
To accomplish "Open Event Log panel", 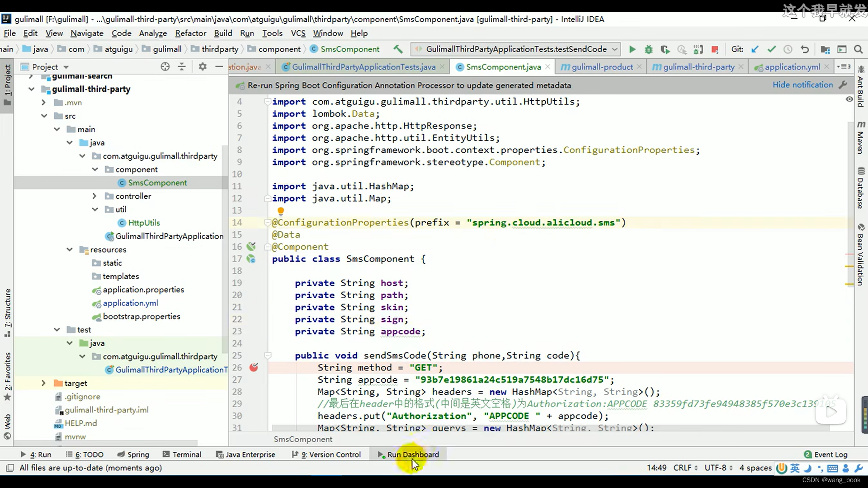I will (826, 455).
